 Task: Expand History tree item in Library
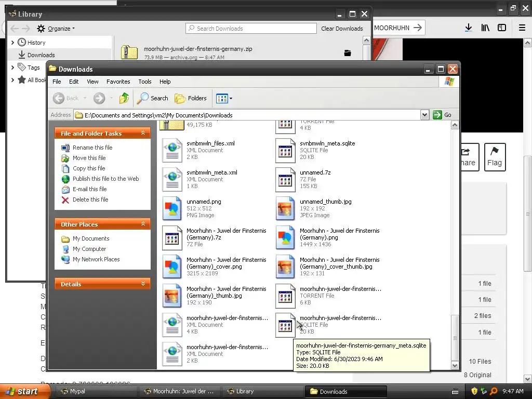click(12, 43)
